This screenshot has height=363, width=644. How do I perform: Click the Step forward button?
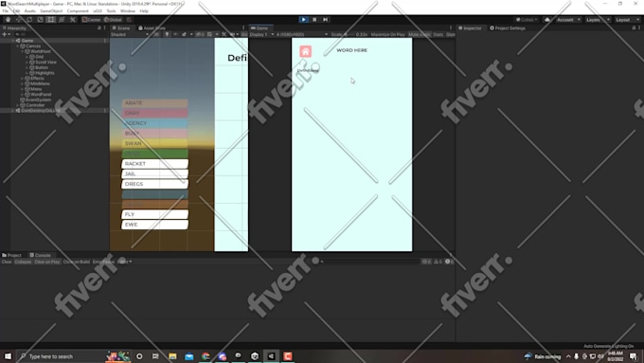(x=325, y=20)
